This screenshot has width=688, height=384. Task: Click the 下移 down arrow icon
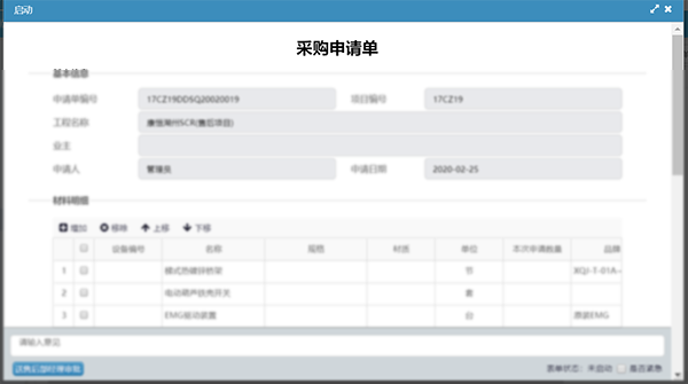coord(187,227)
